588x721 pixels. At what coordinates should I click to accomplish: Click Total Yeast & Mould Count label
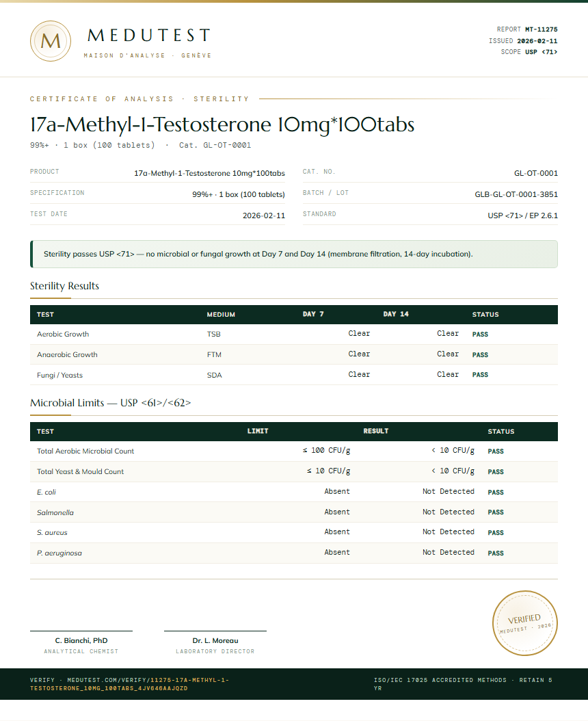81,472
